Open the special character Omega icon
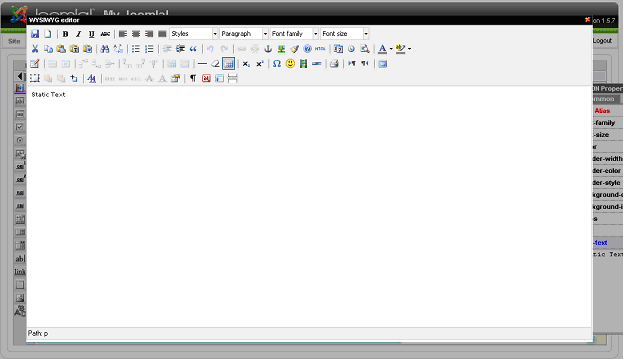This screenshot has width=624, height=360. (x=277, y=64)
